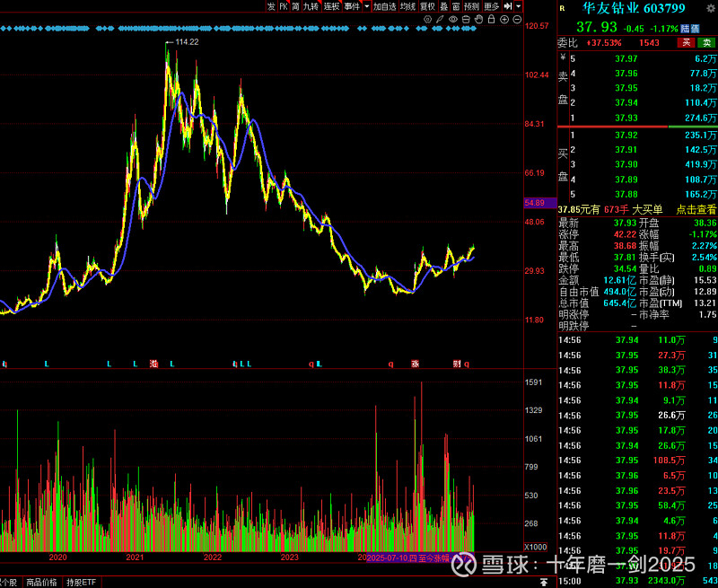Switch to the 持股ETF tab
Screen dimensions: 718x588
(80, 582)
